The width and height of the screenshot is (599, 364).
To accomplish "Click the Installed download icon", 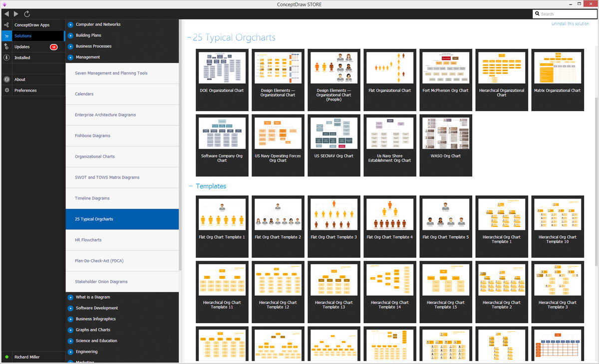I will tap(6, 57).
